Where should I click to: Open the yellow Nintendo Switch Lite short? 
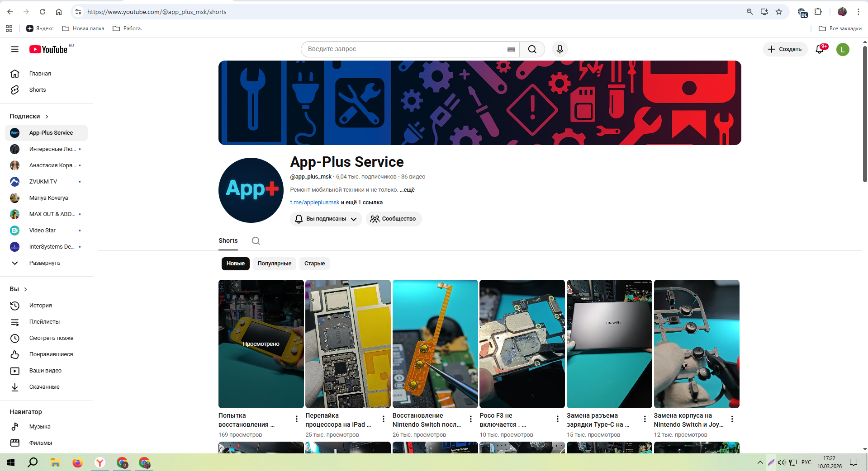pyautogui.click(x=261, y=344)
